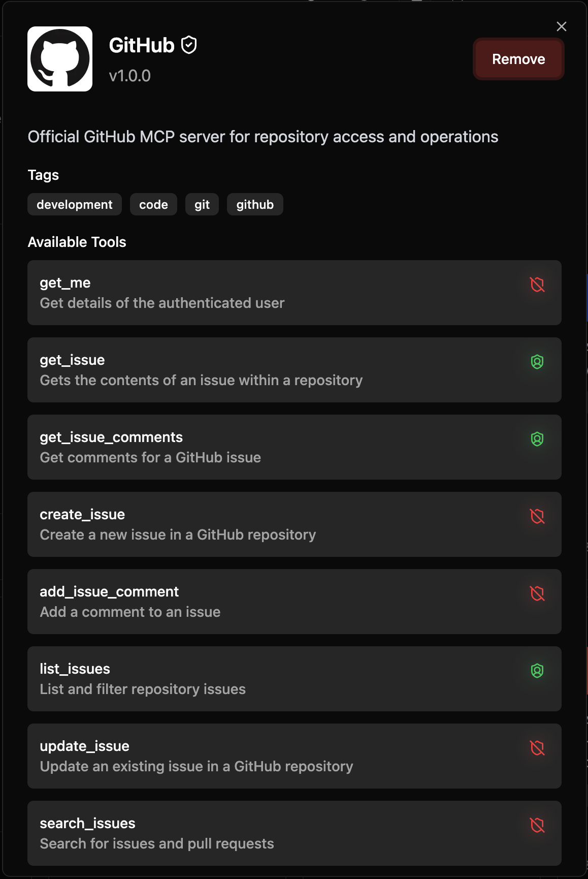Image resolution: width=588 pixels, height=879 pixels.
Task: Open the search_issues tool entry
Action: coord(295,833)
